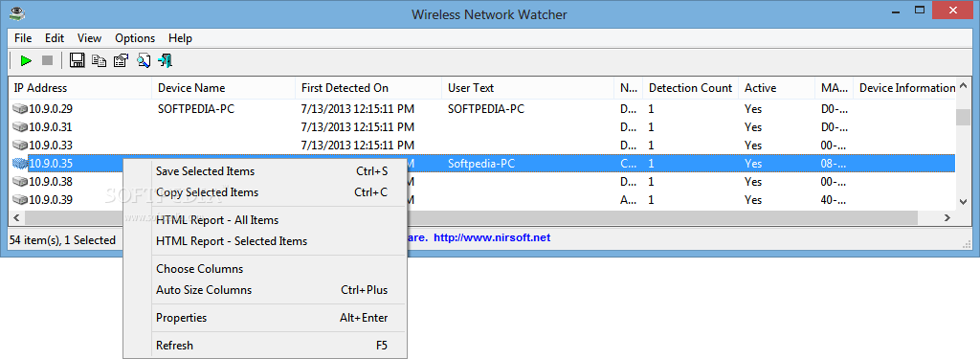Open properties using the toolbar properties icon
The width and height of the screenshot is (980, 359).
(121, 60)
